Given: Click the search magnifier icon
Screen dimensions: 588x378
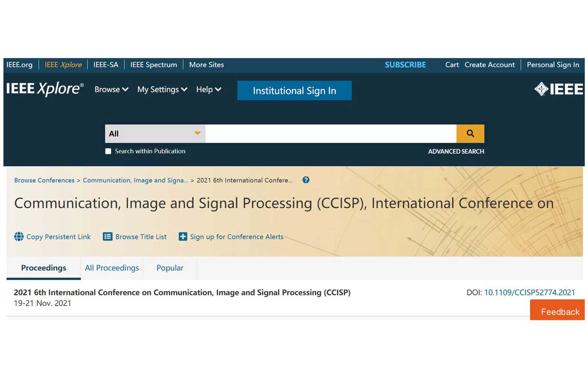Looking at the screenshot, I should 470,133.
